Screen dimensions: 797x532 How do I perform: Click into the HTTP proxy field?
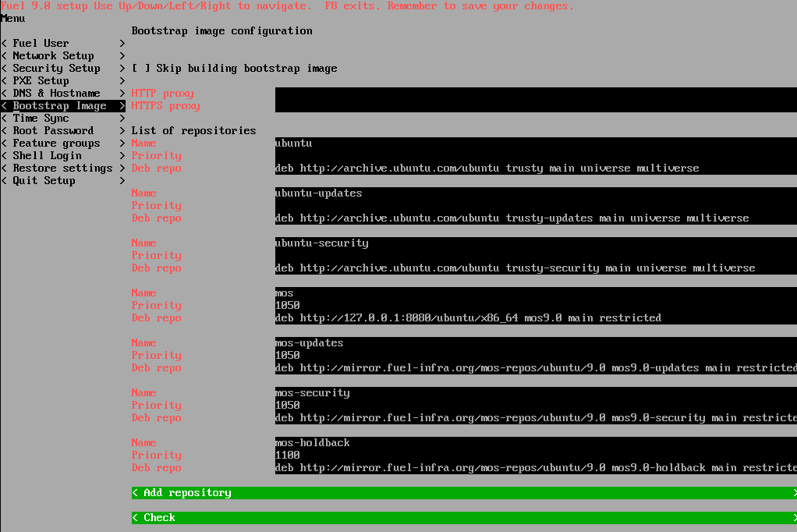(535, 94)
